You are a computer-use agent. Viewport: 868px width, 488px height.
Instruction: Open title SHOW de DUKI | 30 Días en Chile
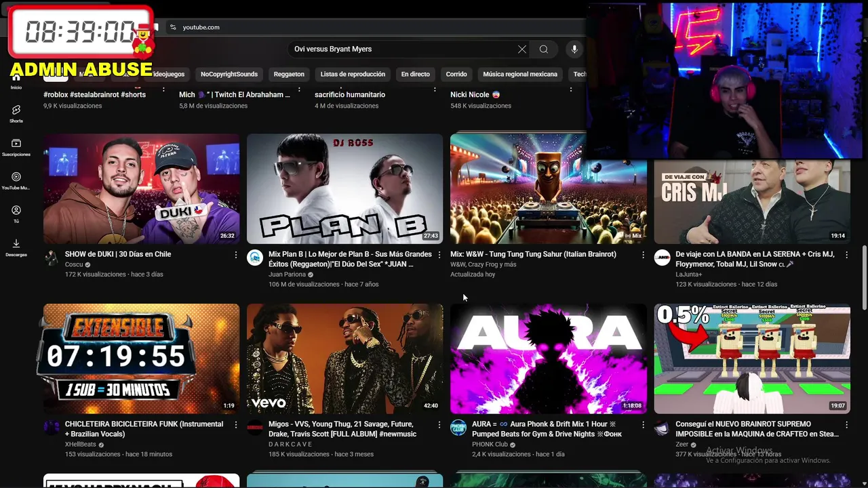[118, 254]
